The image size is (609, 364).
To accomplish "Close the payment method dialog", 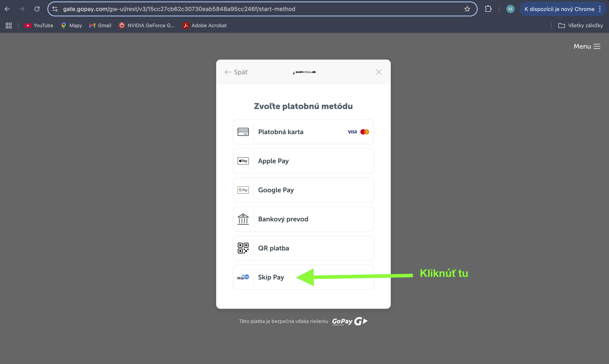I will (x=378, y=72).
